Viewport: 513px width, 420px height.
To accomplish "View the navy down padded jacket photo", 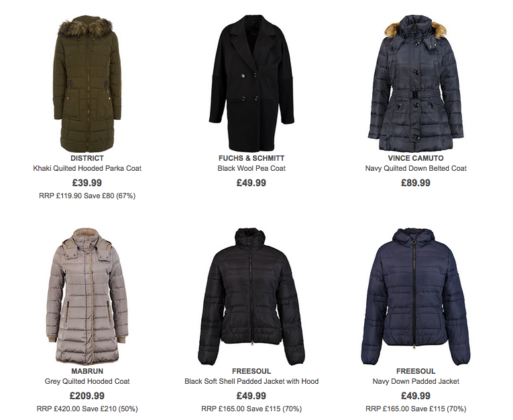I will [x=416, y=297].
